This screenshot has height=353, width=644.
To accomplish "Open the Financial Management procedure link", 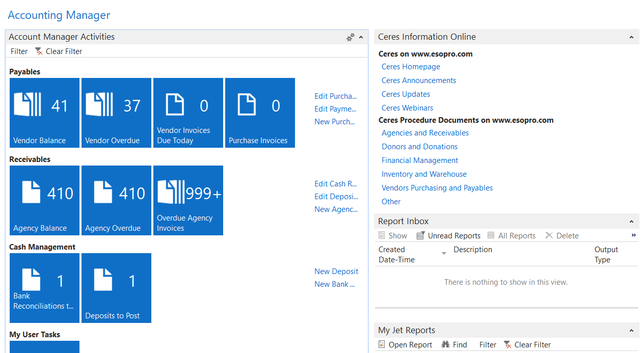I will pos(420,160).
